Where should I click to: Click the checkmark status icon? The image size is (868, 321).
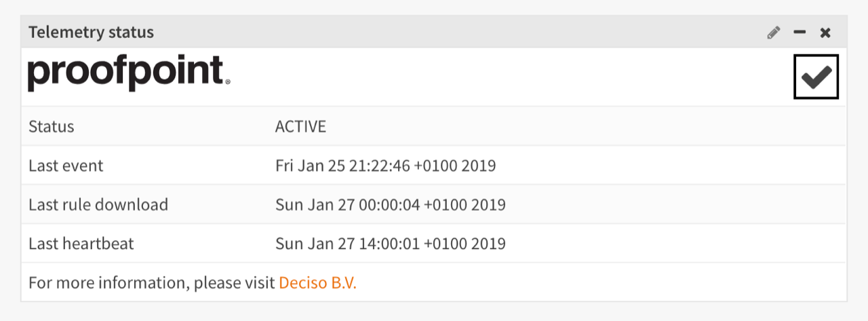(816, 77)
